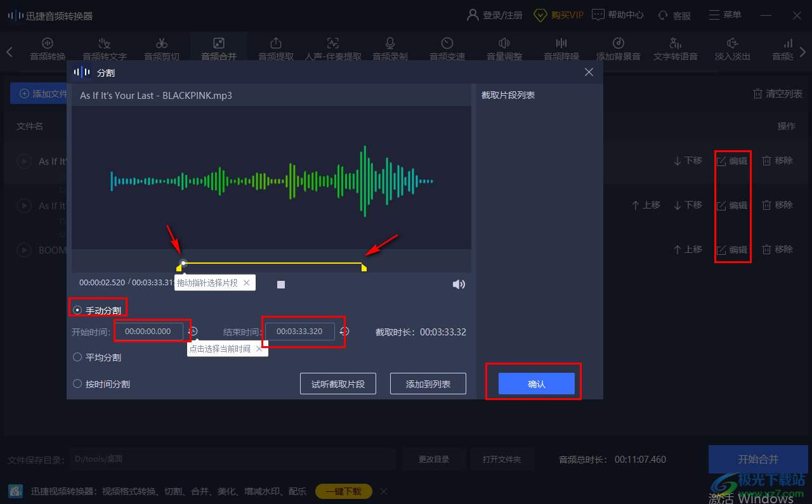Dismiss the 拖动指针选择片段 tooltip
Screen dimensions: 812x504
coord(247,283)
